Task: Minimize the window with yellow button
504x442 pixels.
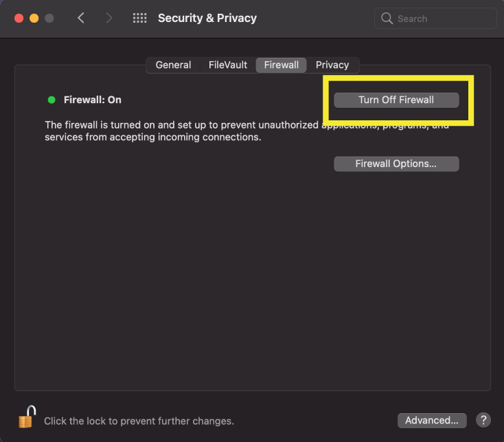Action: tap(34, 19)
